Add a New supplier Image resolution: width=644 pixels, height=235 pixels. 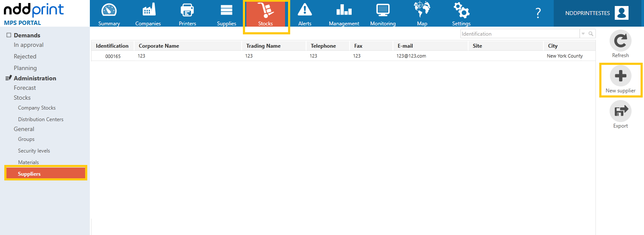pos(620,80)
